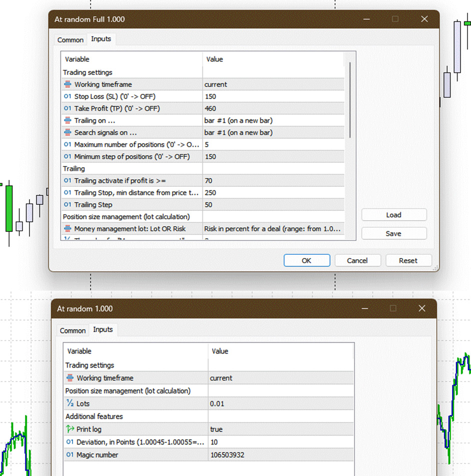471x476 pixels.
Task: Click the Trailing Step integer icon
Action: click(x=67, y=205)
